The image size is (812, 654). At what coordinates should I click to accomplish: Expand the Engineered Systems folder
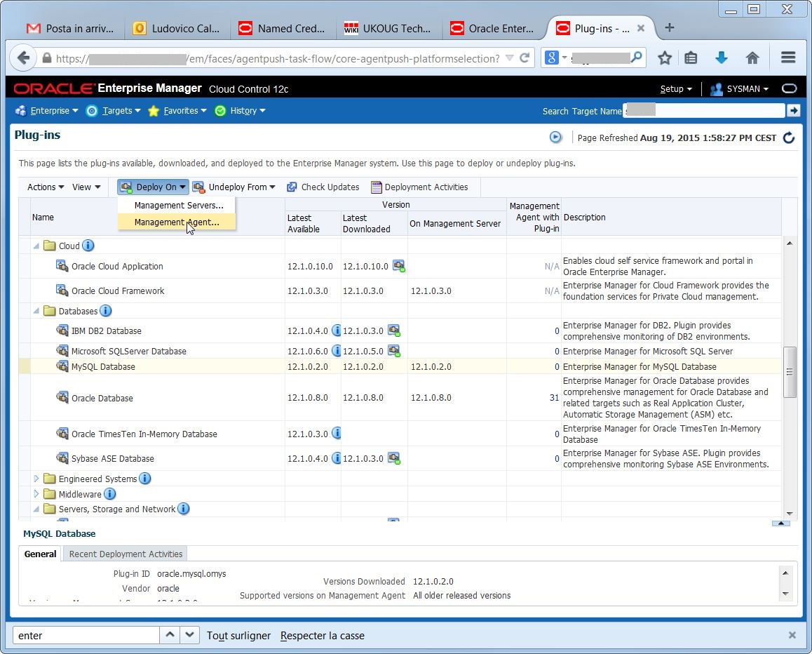tap(36, 479)
